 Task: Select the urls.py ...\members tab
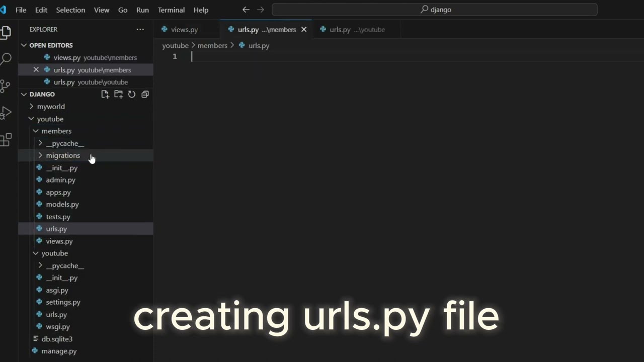click(267, 30)
